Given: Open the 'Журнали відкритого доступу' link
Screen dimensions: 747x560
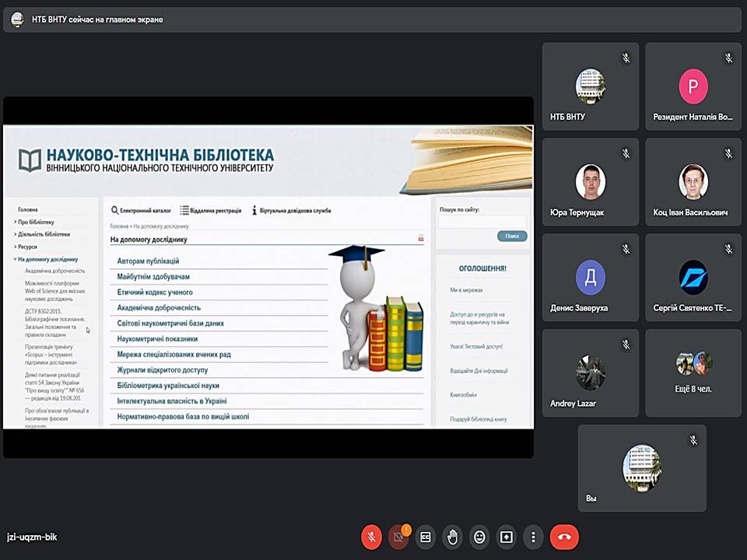Looking at the screenshot, I should click(x=163, y=370).
